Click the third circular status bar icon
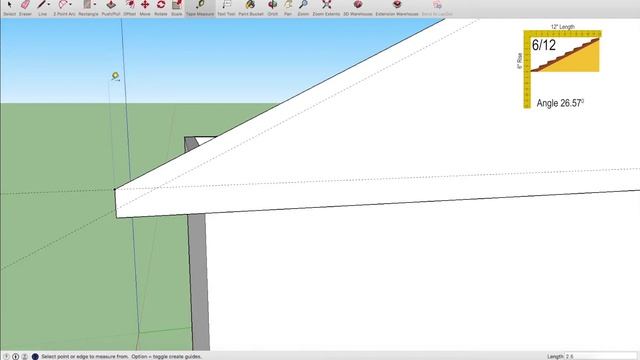This screenshot has height=360, width=640. tap(24, 356)
